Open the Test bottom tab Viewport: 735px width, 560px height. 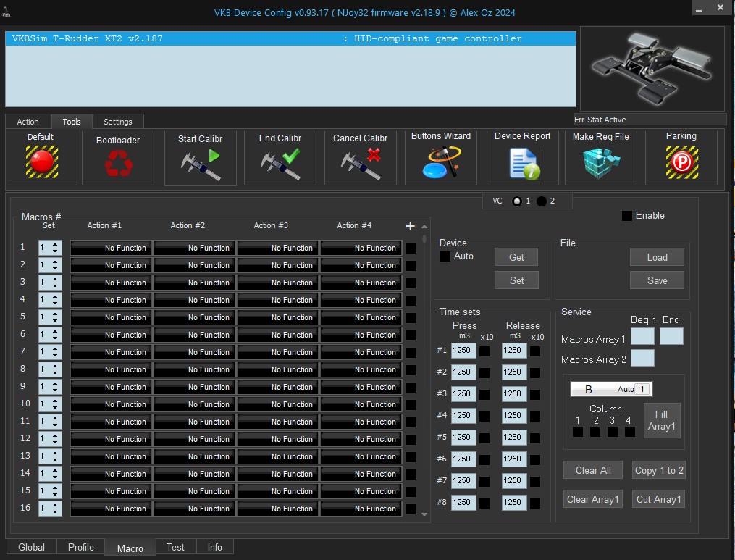click(x=175, y=548)
